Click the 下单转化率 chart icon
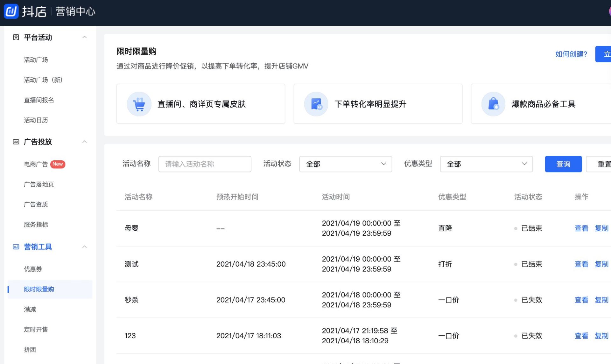This screenshot has width=611, height=364. tap(316, 104)
